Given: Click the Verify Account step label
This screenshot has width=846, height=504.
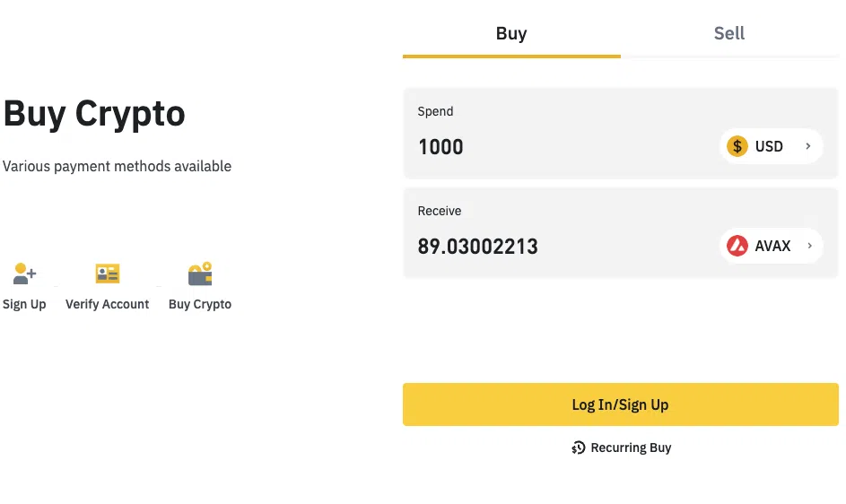Looking at the screenshot, I should 108,304.
